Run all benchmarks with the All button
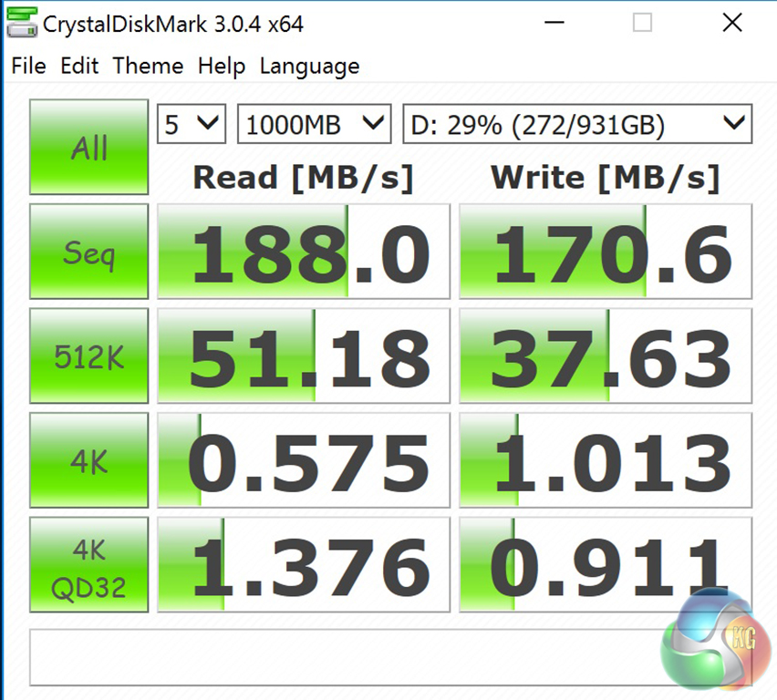This screenshot has width=777, height=700. (89, 147)
